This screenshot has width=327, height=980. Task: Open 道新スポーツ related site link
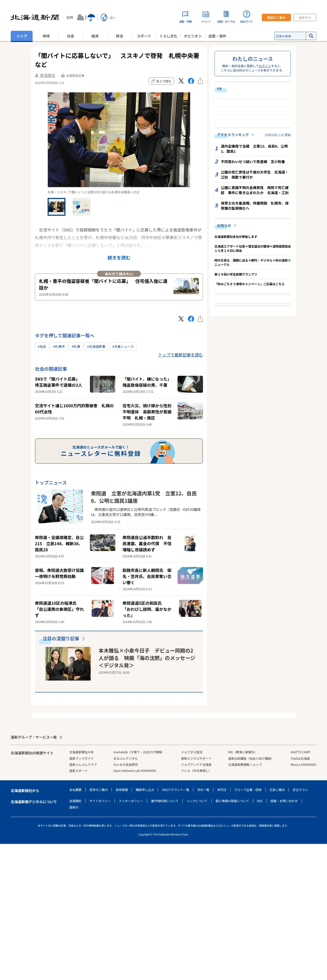pos(78,771)
